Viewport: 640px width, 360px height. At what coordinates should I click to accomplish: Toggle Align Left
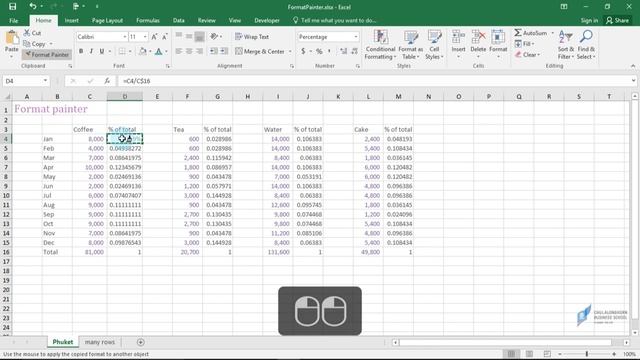179,51
